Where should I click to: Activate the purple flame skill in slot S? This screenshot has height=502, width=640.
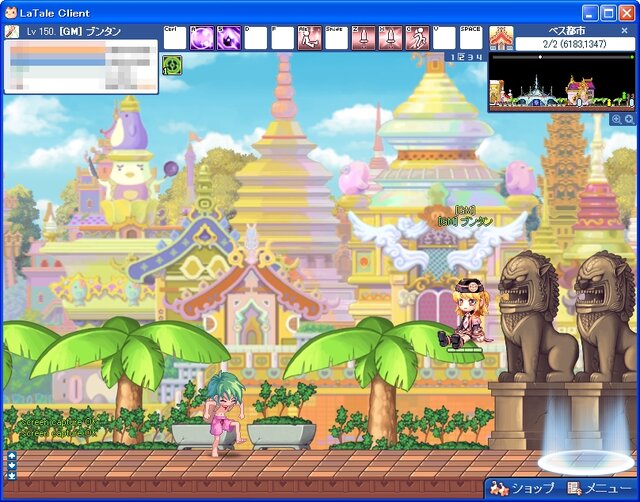[229, 38]
